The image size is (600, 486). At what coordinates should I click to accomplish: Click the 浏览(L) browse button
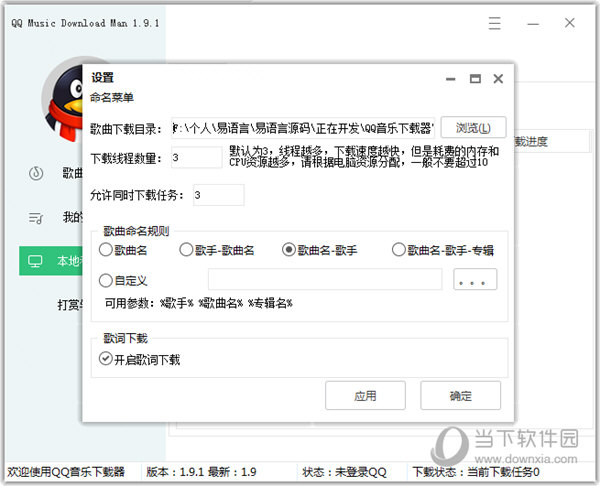(473, 127)
